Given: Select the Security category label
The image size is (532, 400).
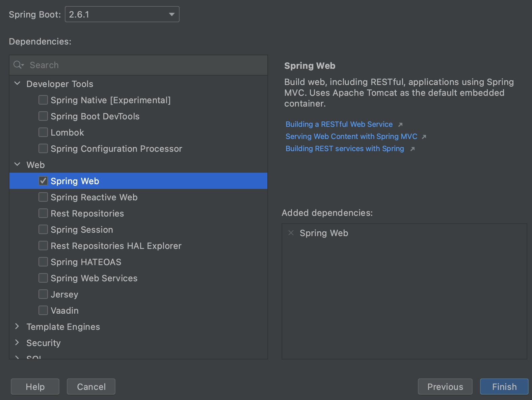Looking at the screenshot, I should (x=44, y=343).
